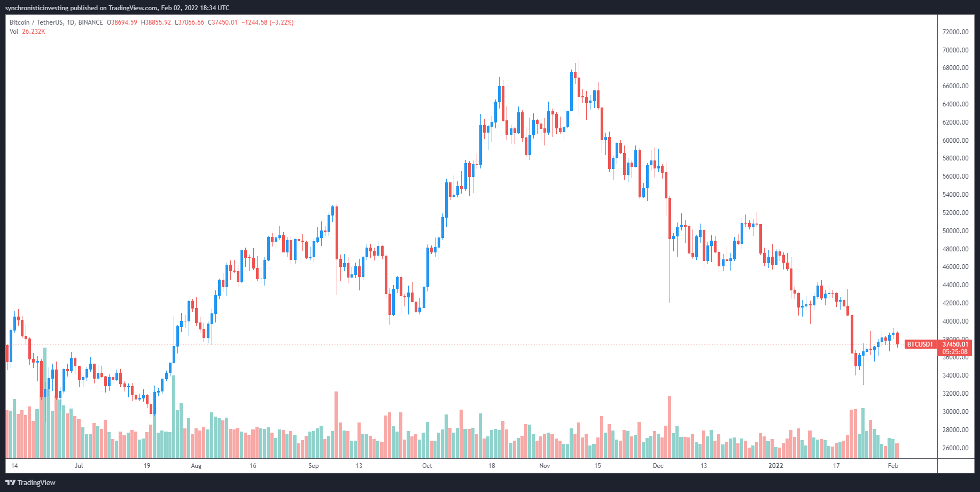Viewport: 980px width, 492px height.
Task: Click the 05:25:08 countdown timer label
Action: point(954,352)
